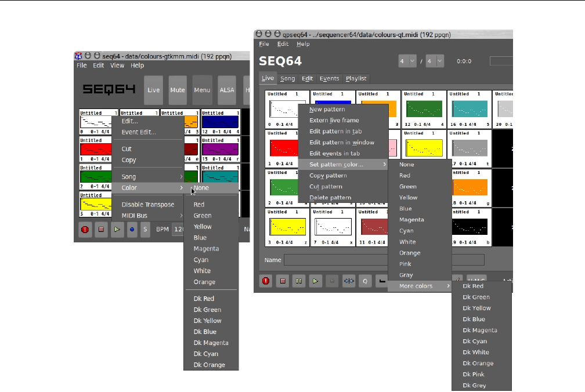Screen dimensions: 585x392
Task: Expand the Song submenu in seq64 context menu
Action: 148,177
